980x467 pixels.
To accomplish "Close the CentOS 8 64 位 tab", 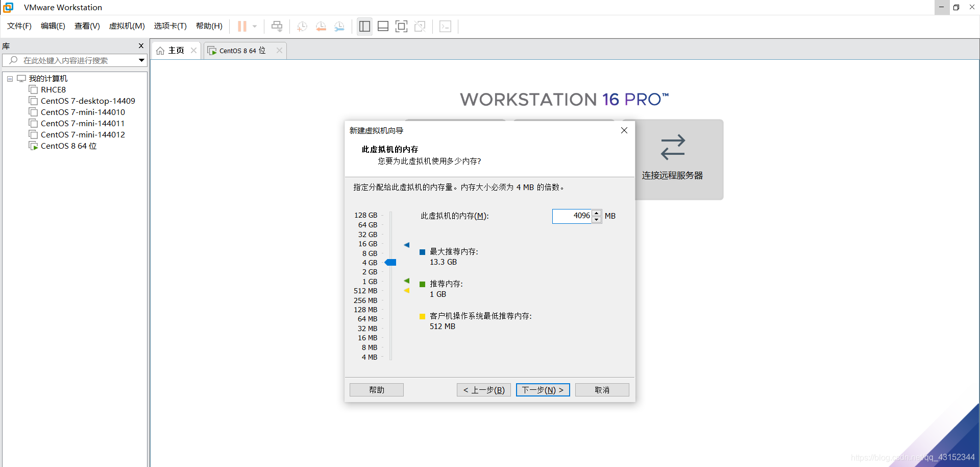I will point(279,50).
